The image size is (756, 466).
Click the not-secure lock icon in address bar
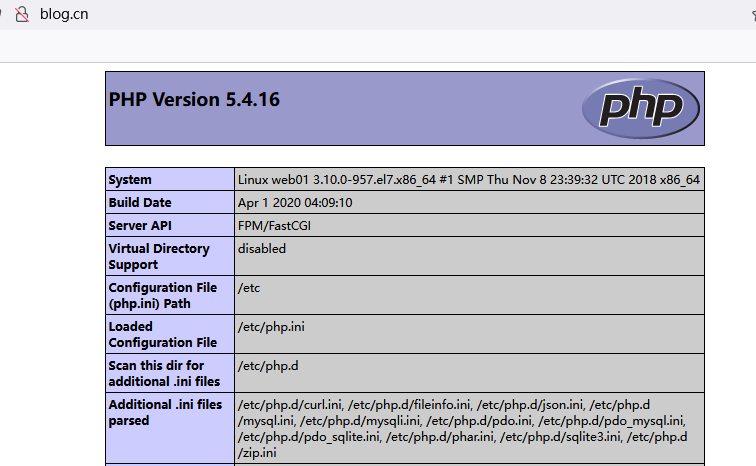(22, 14)
